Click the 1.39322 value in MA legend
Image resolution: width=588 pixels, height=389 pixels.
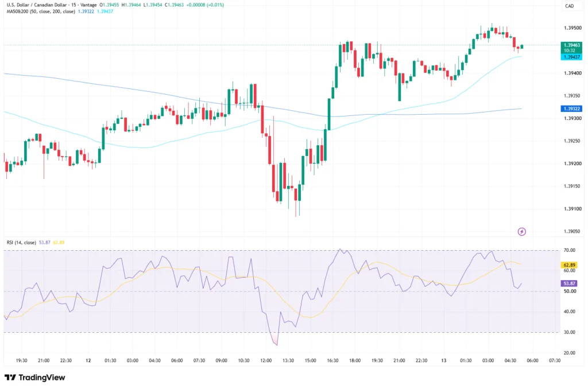point(86,11)
